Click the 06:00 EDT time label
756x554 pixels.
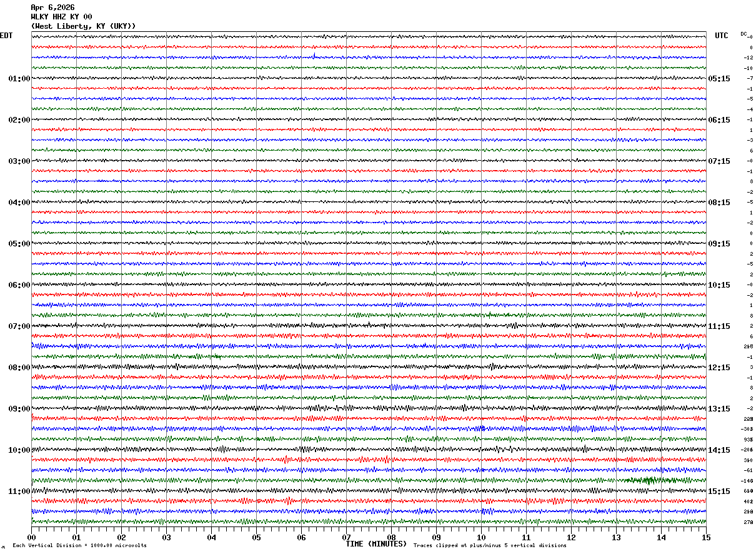coord(19,285)
